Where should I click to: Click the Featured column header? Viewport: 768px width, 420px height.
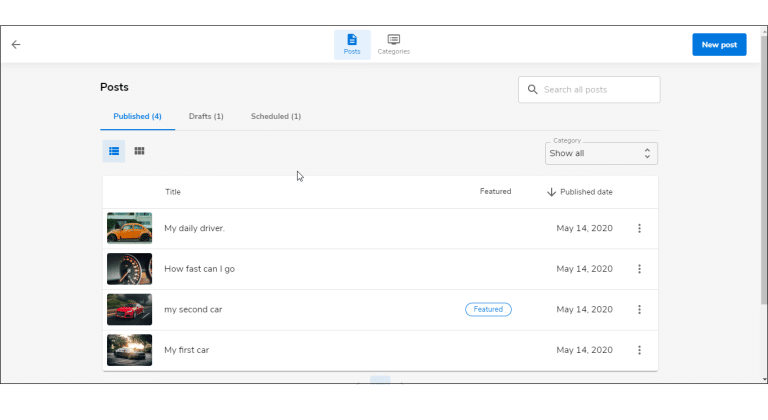495,192
